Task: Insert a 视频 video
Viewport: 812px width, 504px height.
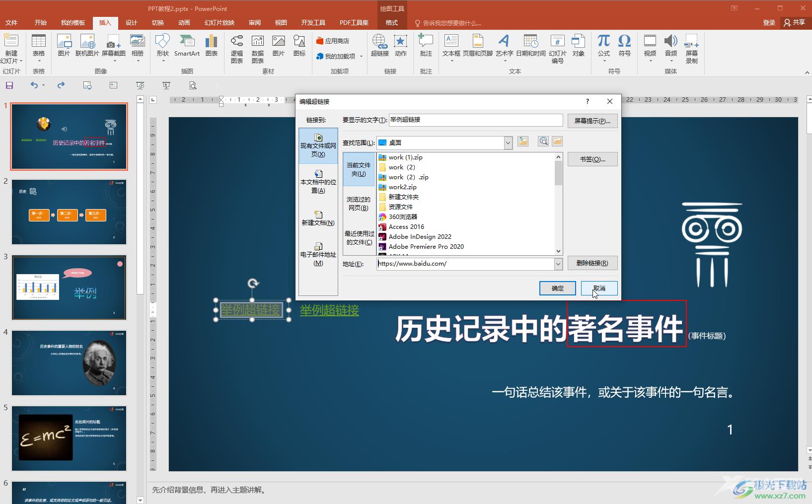Action: click(x=650, y=48)
